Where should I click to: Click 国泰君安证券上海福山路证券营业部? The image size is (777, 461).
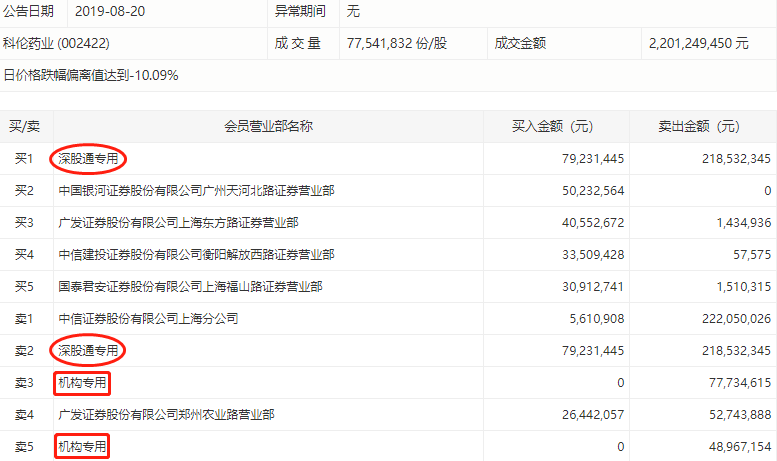190,287
